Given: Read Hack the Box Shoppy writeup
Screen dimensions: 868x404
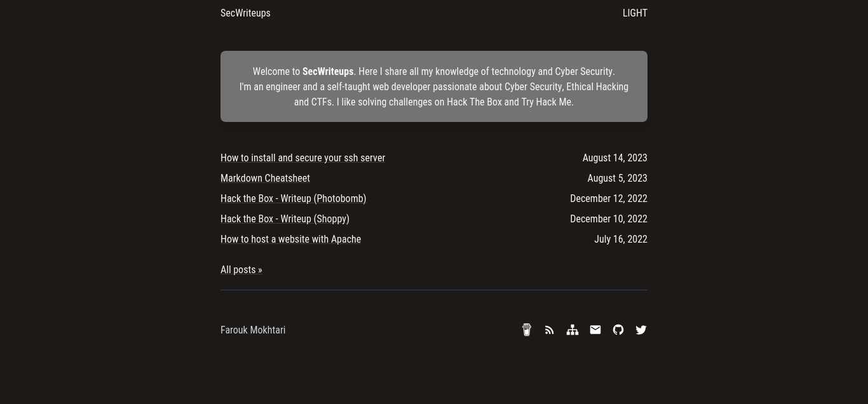Looking at the screenshot, I should pyautogui.click(x=285, y=219).
